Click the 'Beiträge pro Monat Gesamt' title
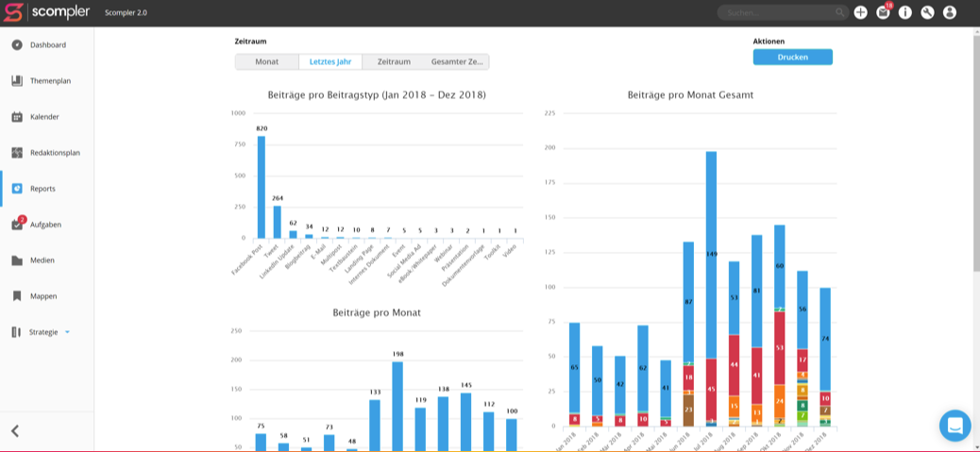The width and height of the screenshot is (980, 452). click(690, 95)
